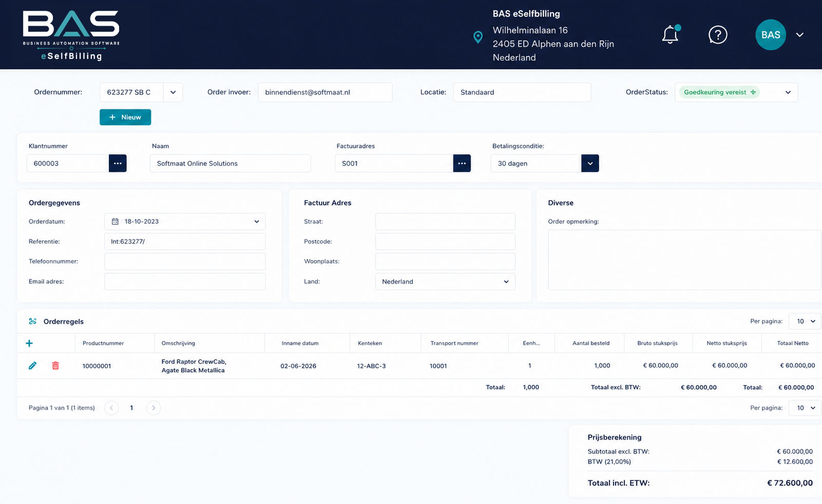Click the Referentie input field
822x504 pixels.
pyautogui.click(x=185, y=241)
